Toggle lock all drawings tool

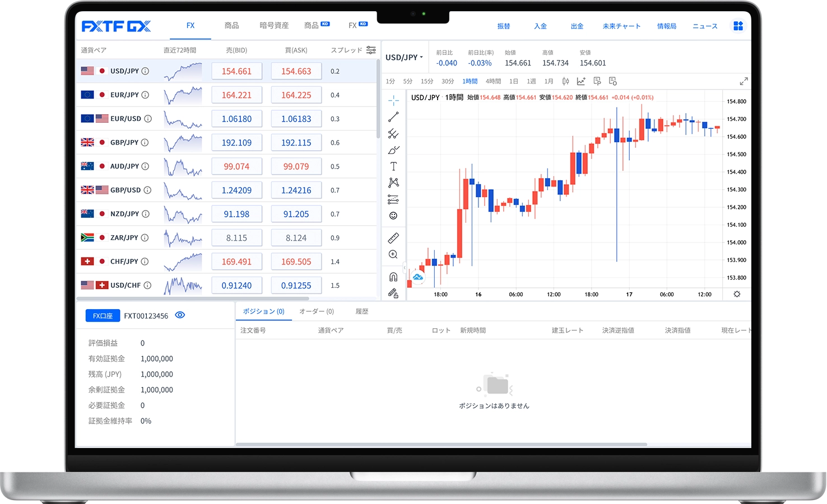(x=393, y=293)
